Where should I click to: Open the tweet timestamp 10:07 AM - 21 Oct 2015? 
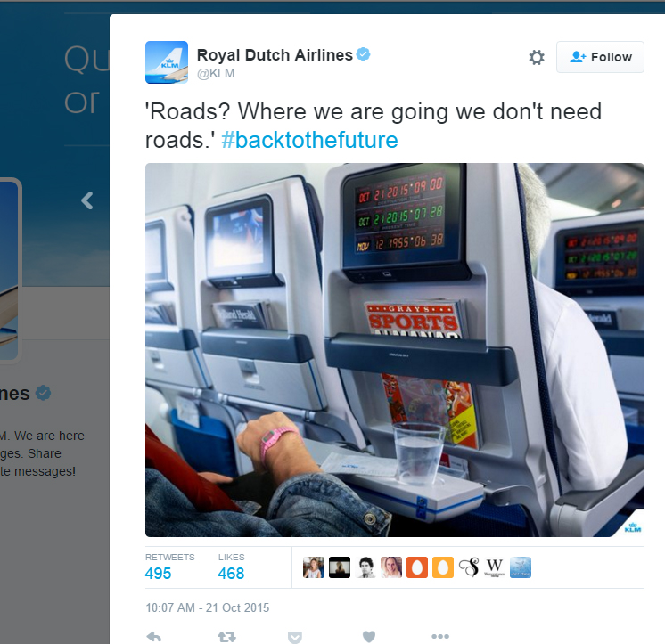pos(208,607)
